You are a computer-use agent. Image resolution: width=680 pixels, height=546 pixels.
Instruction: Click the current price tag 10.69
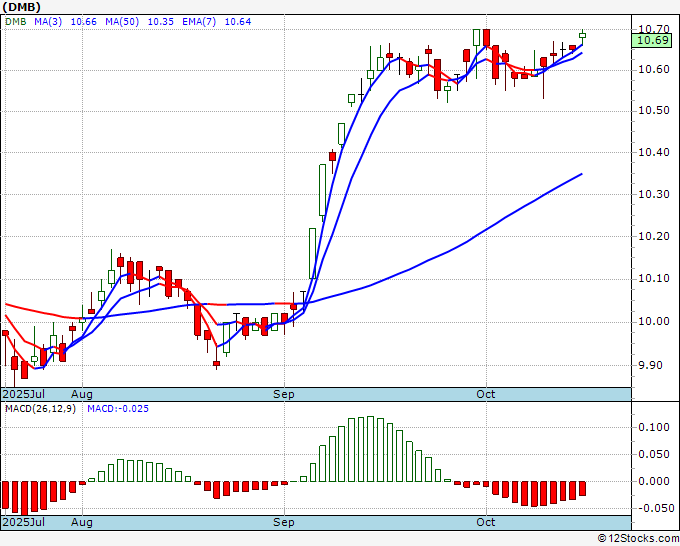tap(652, 40)
